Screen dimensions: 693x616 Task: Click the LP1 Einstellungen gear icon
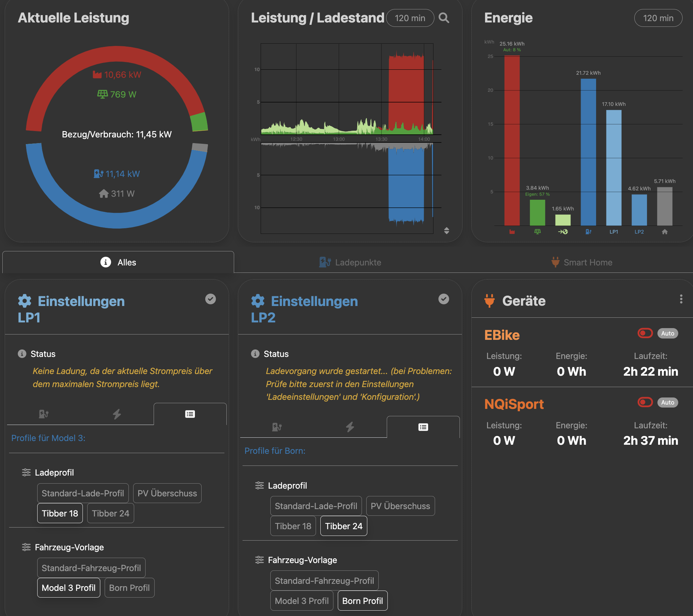point(25,301)
